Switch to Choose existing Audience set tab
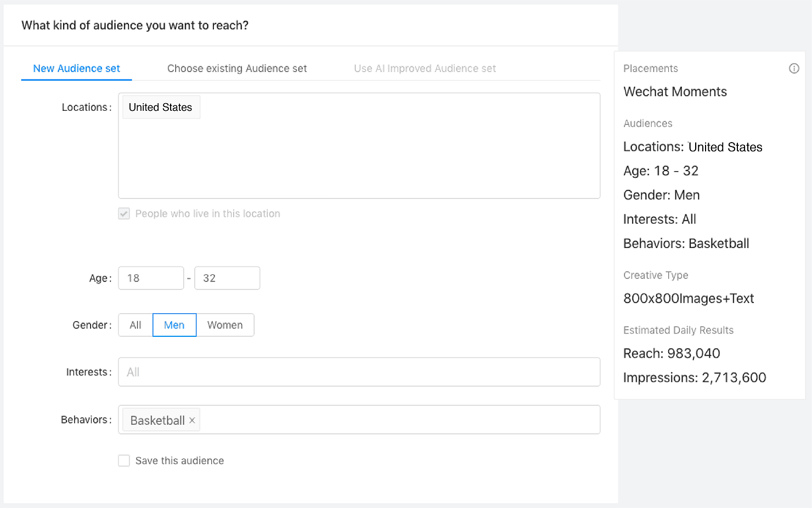The width and height of the screenshot is (812, 508). (x=236, y=68)
